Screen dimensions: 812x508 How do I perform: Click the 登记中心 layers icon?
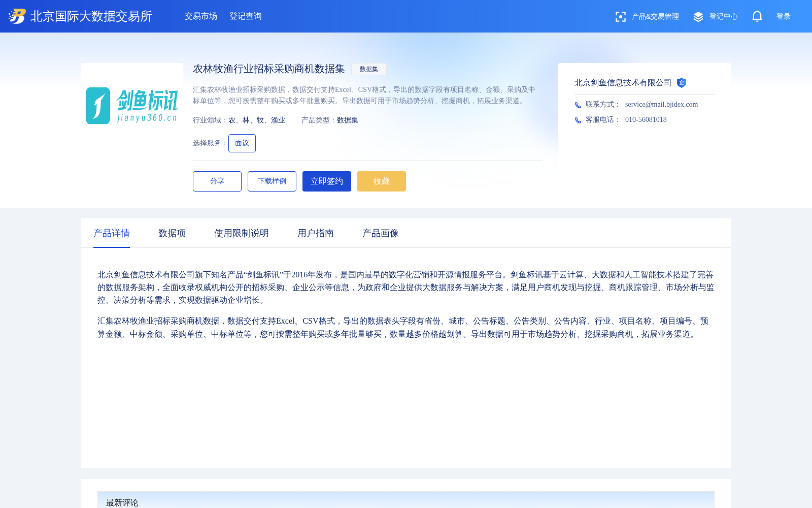(698, 17)
